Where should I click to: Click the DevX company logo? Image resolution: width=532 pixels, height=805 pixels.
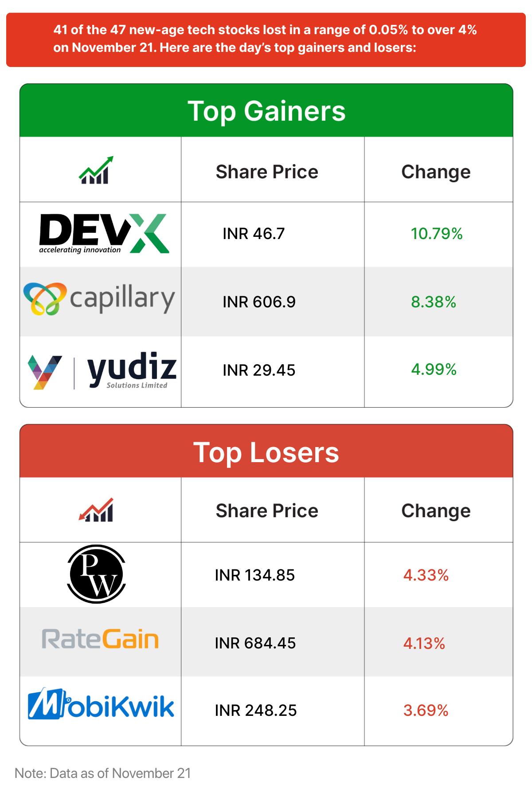pos(104,234)
